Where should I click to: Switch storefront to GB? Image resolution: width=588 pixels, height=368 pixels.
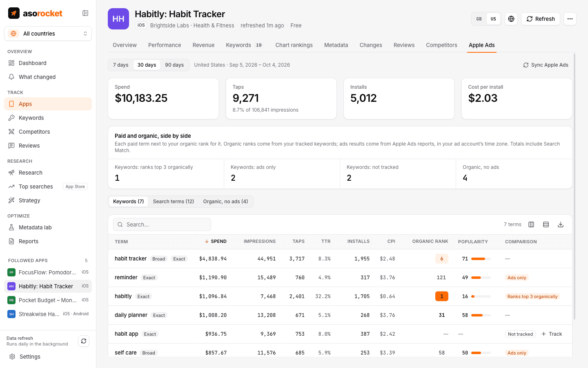pyautogui.click(x=479, y=19)
